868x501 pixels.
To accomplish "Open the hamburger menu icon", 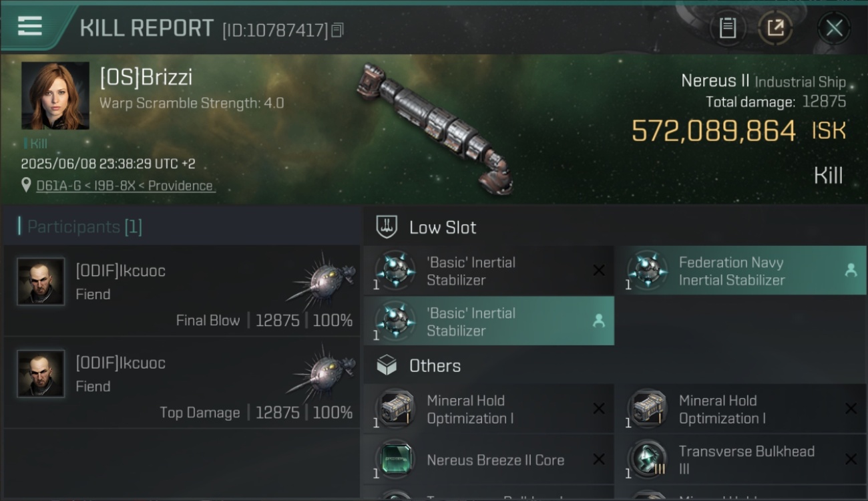I will [30, 26].
